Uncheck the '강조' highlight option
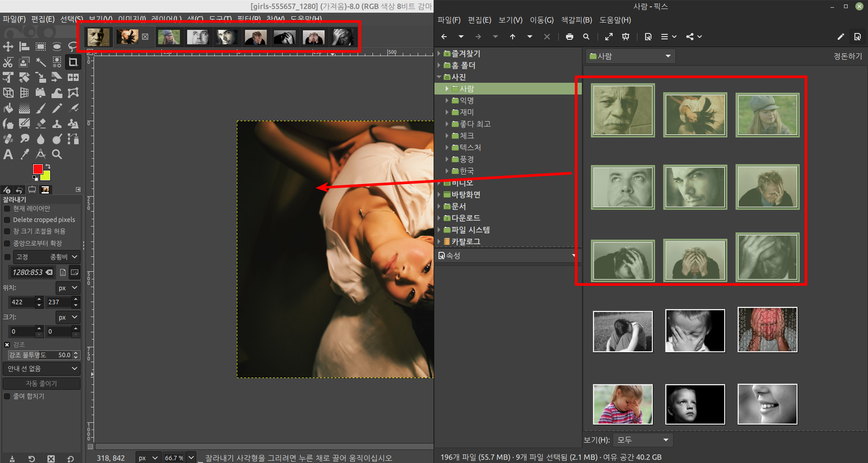 click(7, 345)
